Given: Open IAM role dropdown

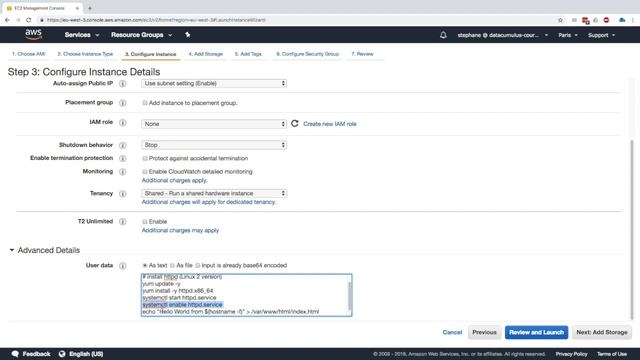Looking at the screenshot, I should (x=214, y=124).
